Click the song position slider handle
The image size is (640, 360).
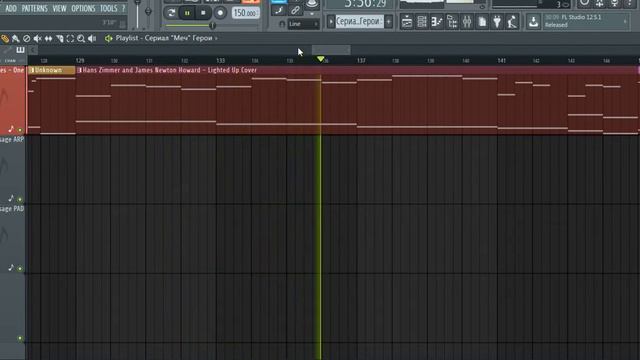[212, 26]
